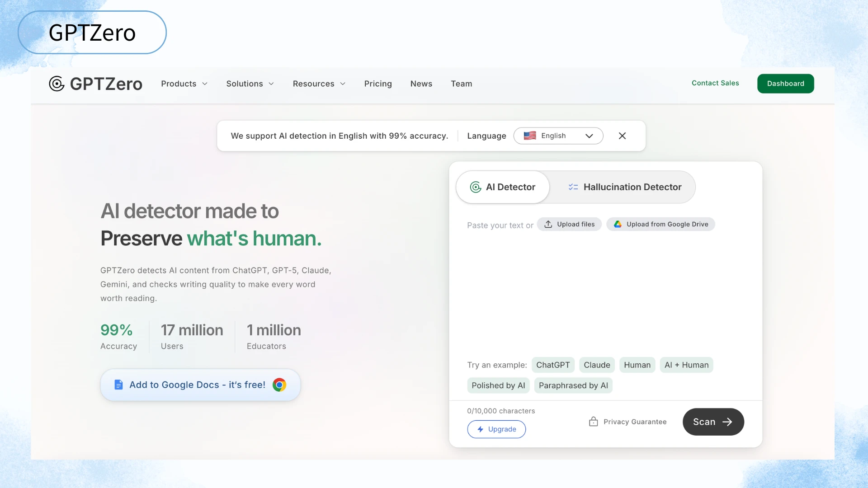The height and width of the screenshot is (488, 868).
Task: Switch to the Hallucination Detector tab
Action: 624,187
